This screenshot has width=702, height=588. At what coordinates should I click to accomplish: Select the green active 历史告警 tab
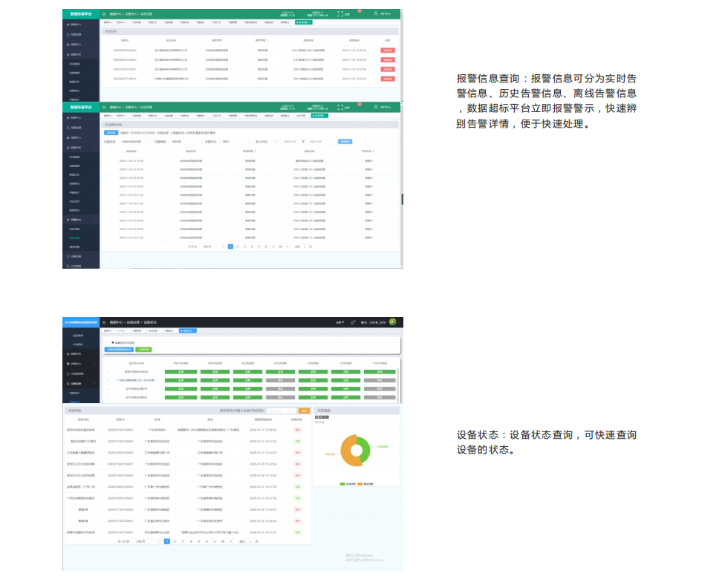pos(319,116)
